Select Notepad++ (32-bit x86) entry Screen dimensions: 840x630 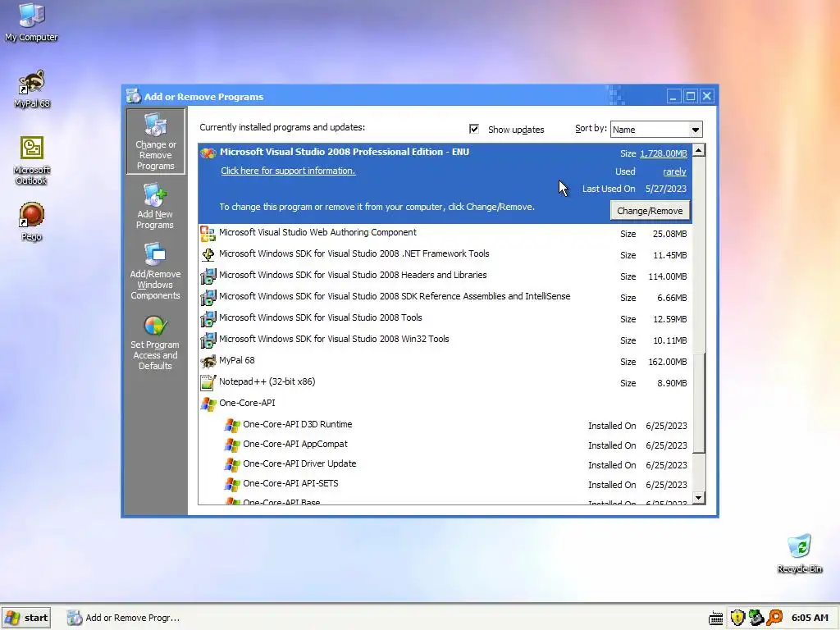[x=445, y=382]
